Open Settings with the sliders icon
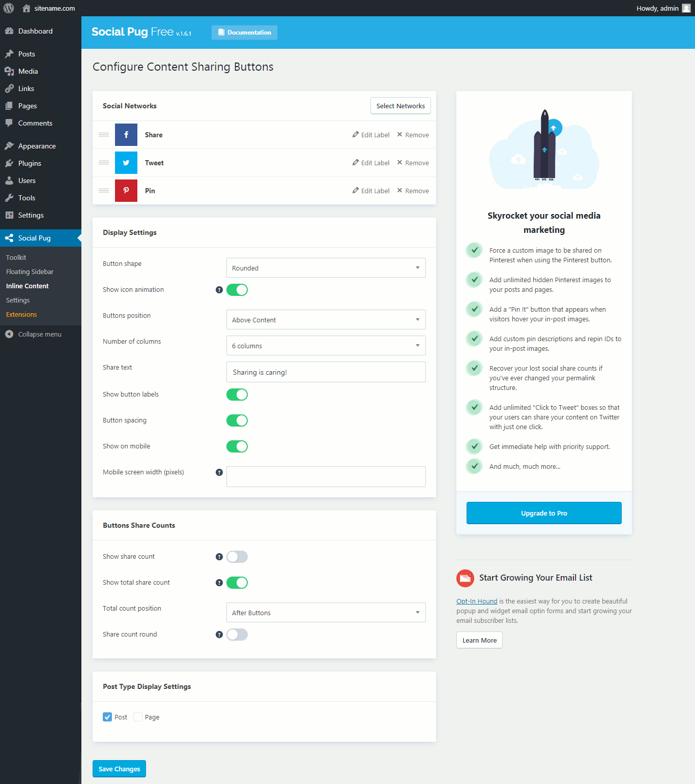 pyautogui.click(x=41, y=215)
